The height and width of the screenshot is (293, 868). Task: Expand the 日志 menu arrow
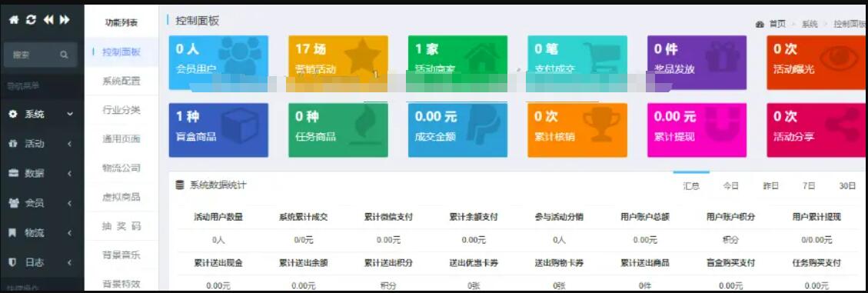pos(70,262)
